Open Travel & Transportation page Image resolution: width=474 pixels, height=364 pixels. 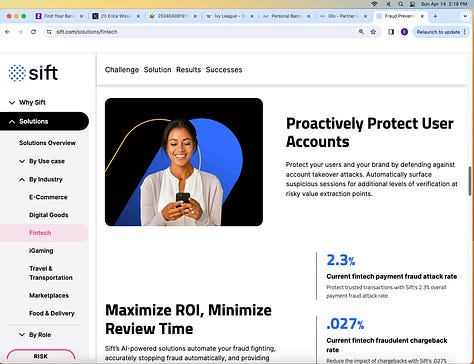pos(51,273)
